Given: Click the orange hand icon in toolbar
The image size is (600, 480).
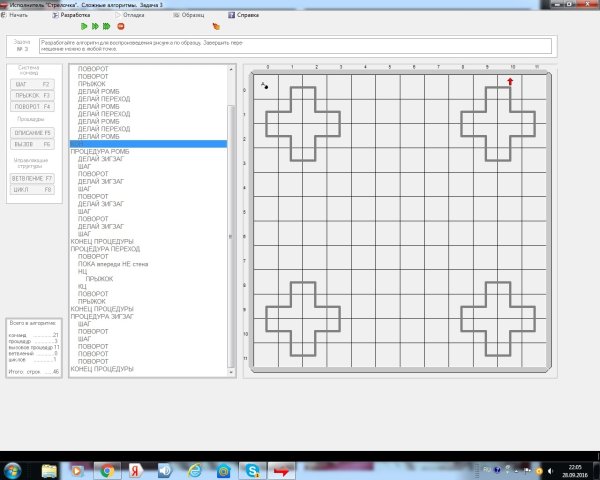Looking at the screenshot, I should (x=216, y=27).
